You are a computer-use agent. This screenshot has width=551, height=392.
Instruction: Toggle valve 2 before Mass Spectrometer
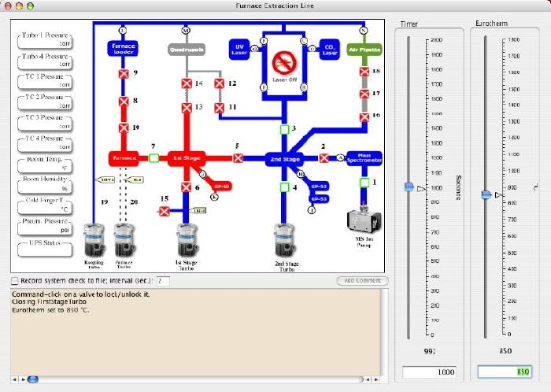(324, 158)
